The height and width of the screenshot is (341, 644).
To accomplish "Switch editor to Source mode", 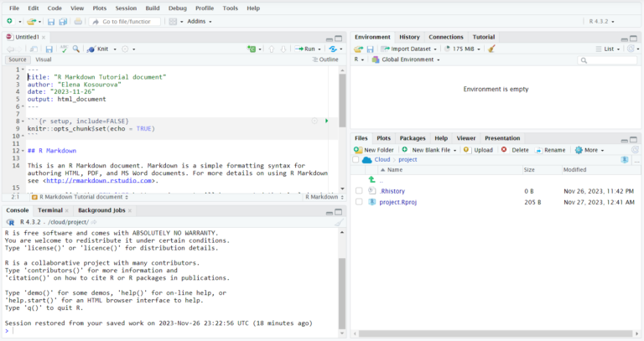I will point(18,59).
